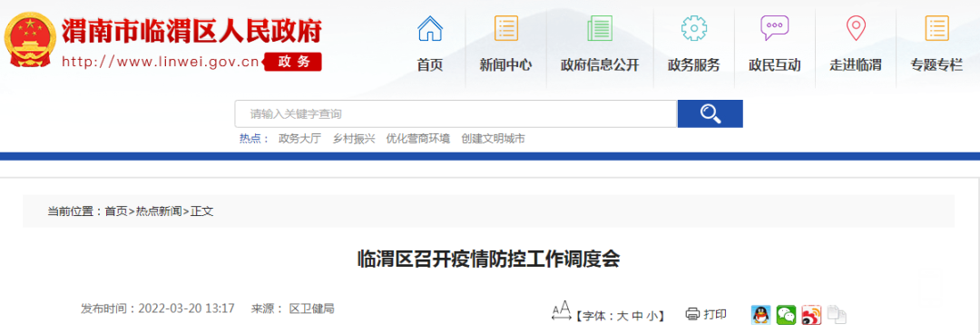Click the News Center list icon

pos(505,28)
